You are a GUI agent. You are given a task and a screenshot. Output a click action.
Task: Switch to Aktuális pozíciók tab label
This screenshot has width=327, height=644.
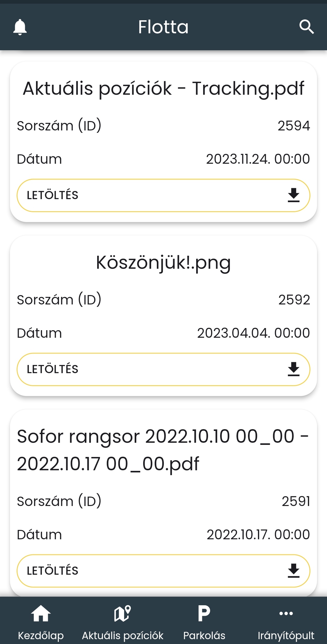[x=123, y=635]
